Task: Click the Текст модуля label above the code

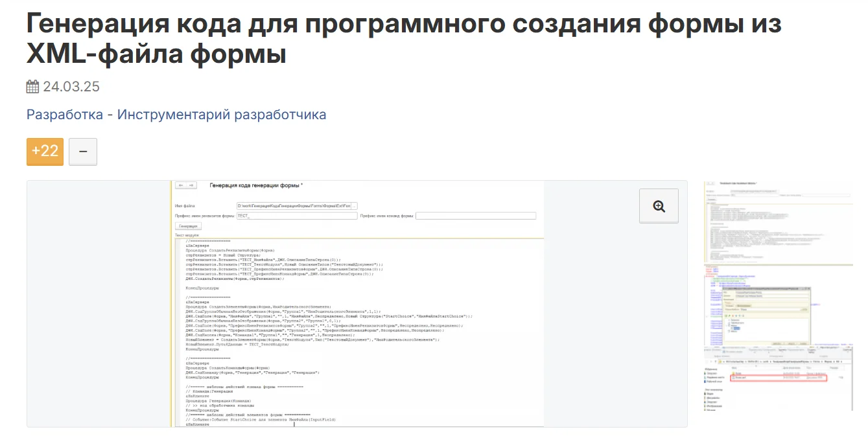Action: point(187,235)
